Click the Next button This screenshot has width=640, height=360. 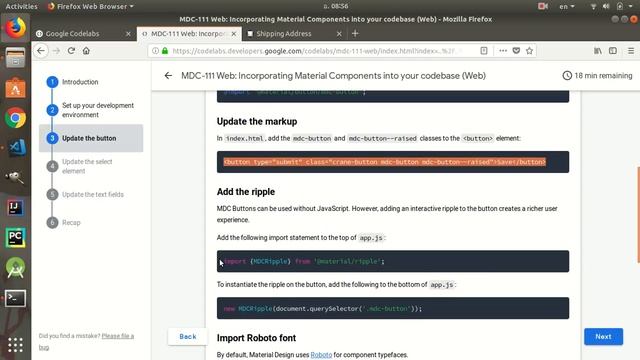tap(603, 336)
